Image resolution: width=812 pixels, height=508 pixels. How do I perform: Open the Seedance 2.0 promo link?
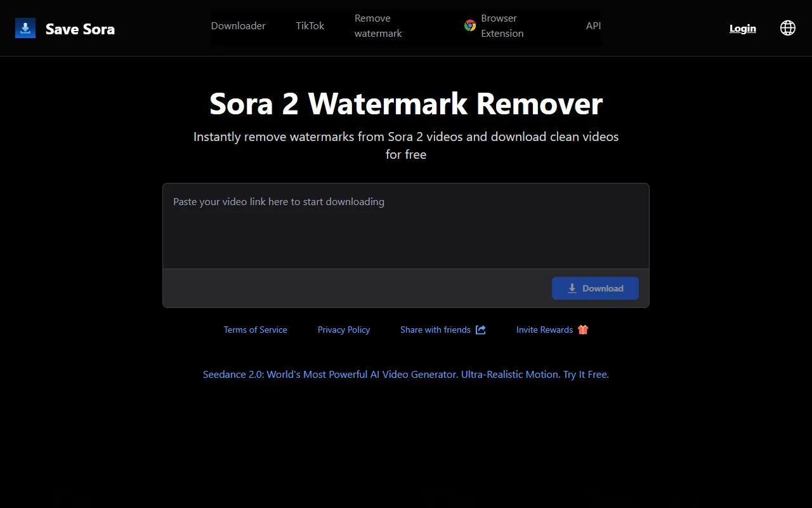[x=406, y=375]
